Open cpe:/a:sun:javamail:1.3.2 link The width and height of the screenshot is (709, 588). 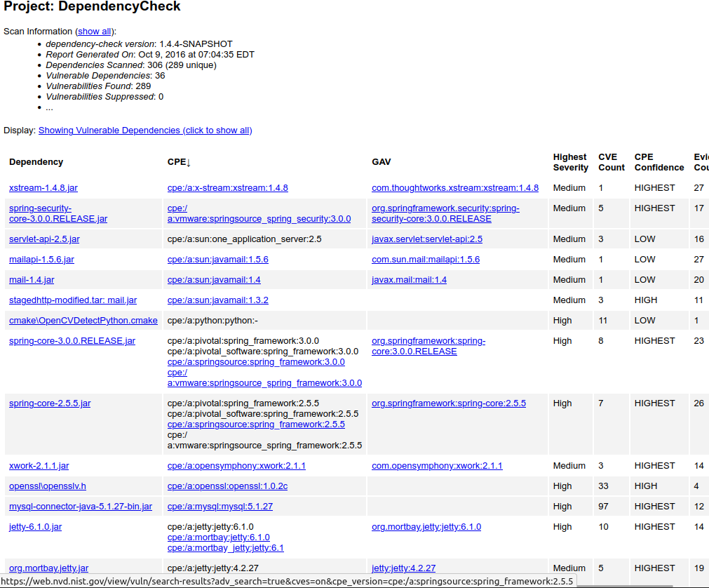[217, 300]
